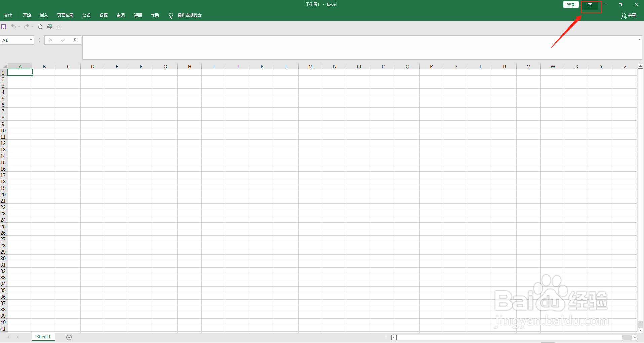Click the Insert Function fx icon
Screen dimensions: 644x343
[75, 40]
